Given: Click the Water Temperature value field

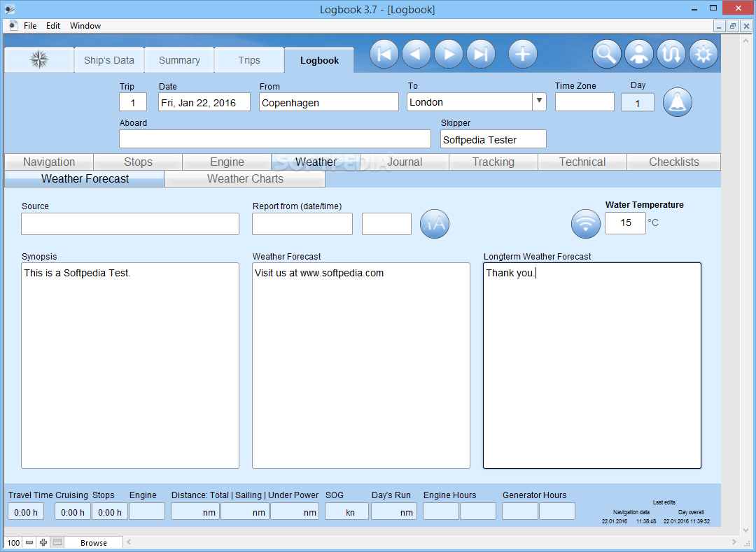Looking at the screenshot, I should coord(625,223).
